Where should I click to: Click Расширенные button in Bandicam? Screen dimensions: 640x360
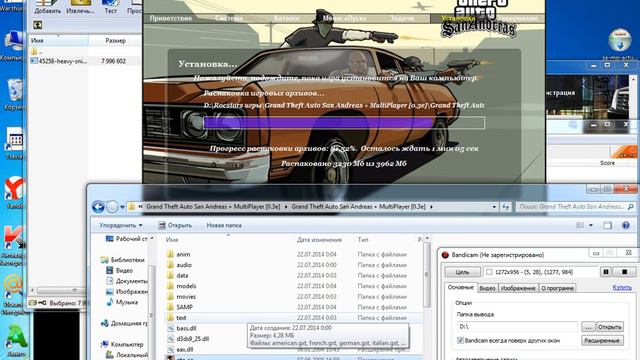pyautogui.click(x=602, y=340)
